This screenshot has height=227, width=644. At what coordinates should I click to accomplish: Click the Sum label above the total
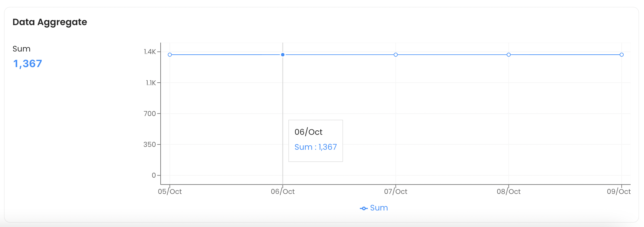coord(21,48)
